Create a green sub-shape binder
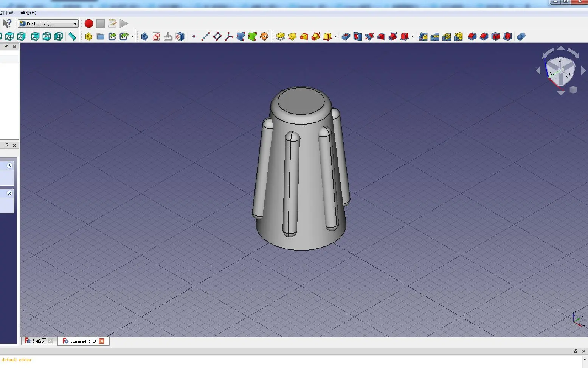This screenshot has height=368, width=588. coord(253,36)
